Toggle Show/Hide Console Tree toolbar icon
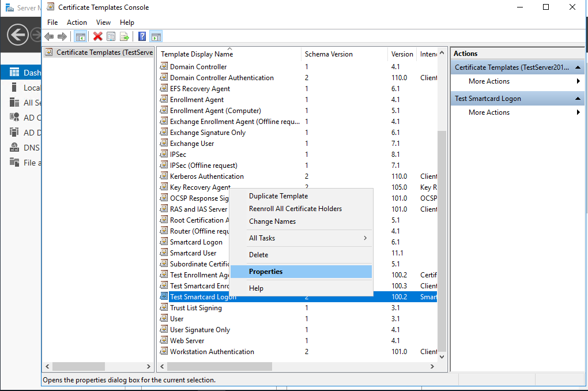588x391 pixels. (x=81, y=36)
